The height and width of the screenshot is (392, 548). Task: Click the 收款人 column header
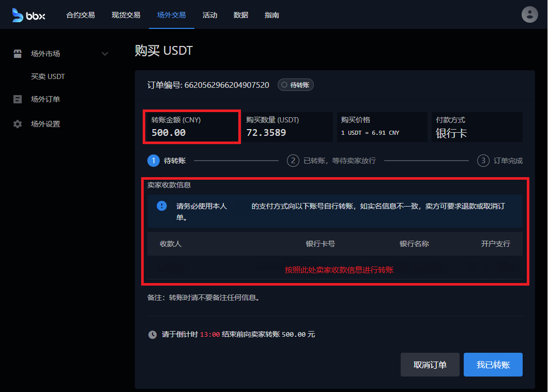(x=171, y=244)
